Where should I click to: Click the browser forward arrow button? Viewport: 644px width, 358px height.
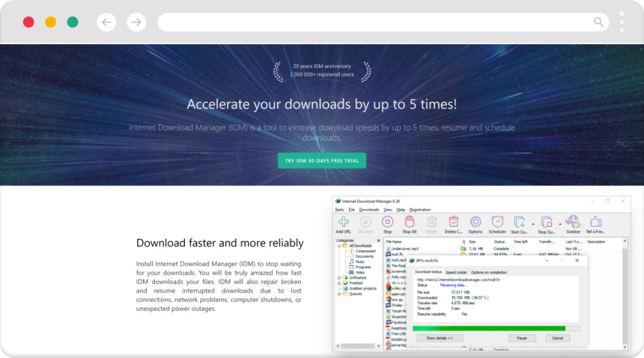click(136, 22)
